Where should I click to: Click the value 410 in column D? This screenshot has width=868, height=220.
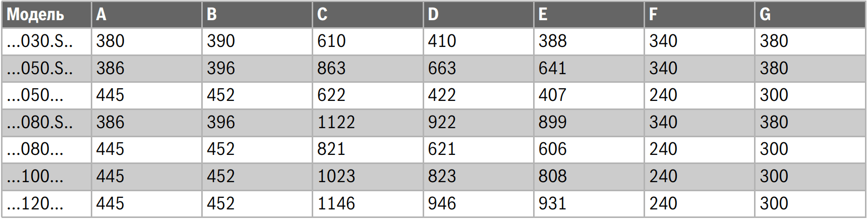point(442,41)
